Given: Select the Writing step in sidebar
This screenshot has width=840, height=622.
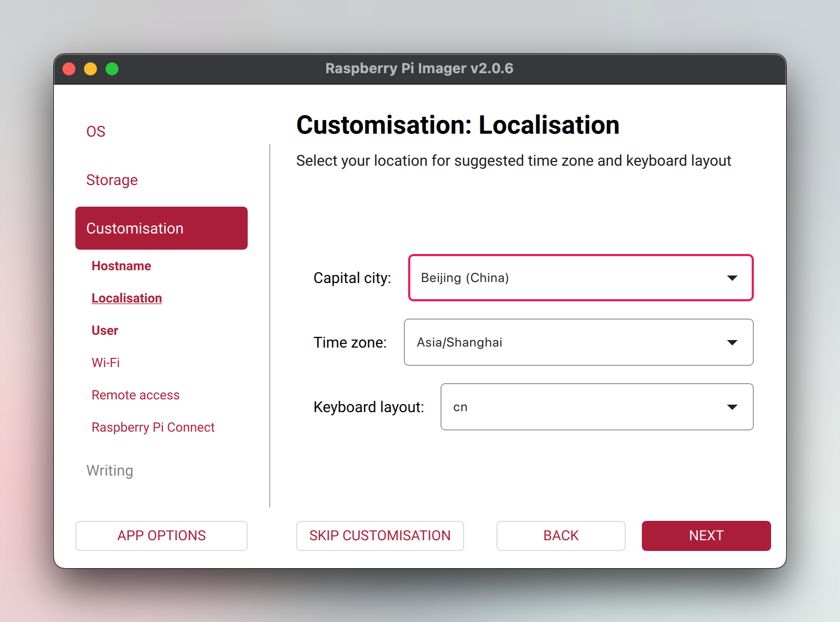Looking at the screenshot, I should point(110,470).
